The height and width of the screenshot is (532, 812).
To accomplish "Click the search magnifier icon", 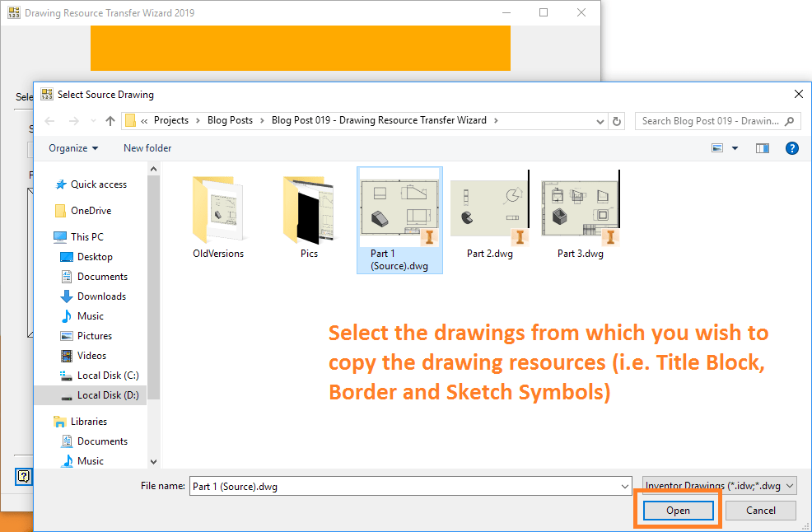I will (x=789, y=121).
